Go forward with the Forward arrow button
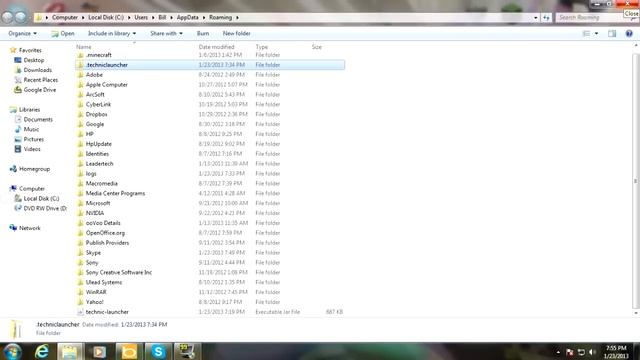This screenshot has width=640, height=360. click(20, 17)
